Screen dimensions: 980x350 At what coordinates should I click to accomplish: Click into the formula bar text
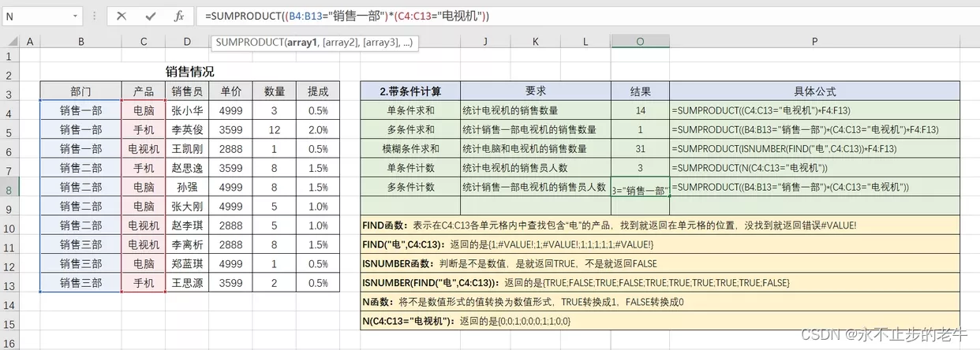click(x=347, y=16)
